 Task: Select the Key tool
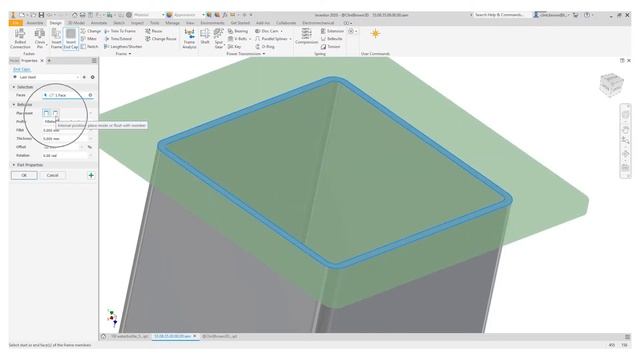234,47
